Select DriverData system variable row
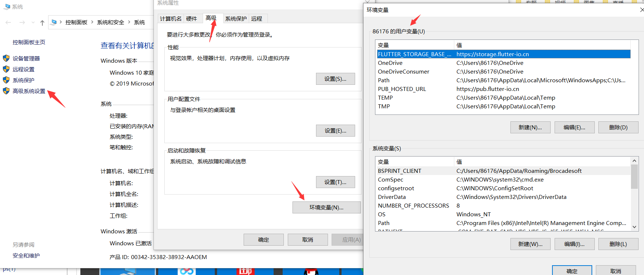 (504, 197)
